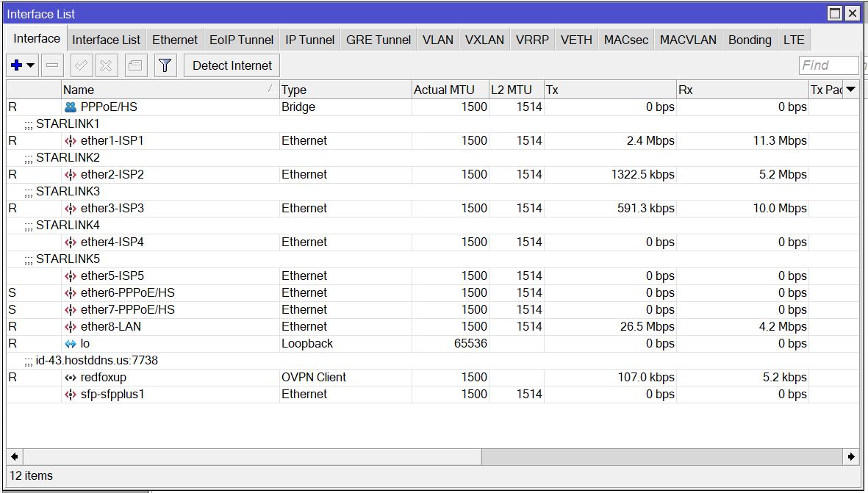Select the Bonding tab
The width and height of the screenshot is (868, 493).
tap(750, 40)
